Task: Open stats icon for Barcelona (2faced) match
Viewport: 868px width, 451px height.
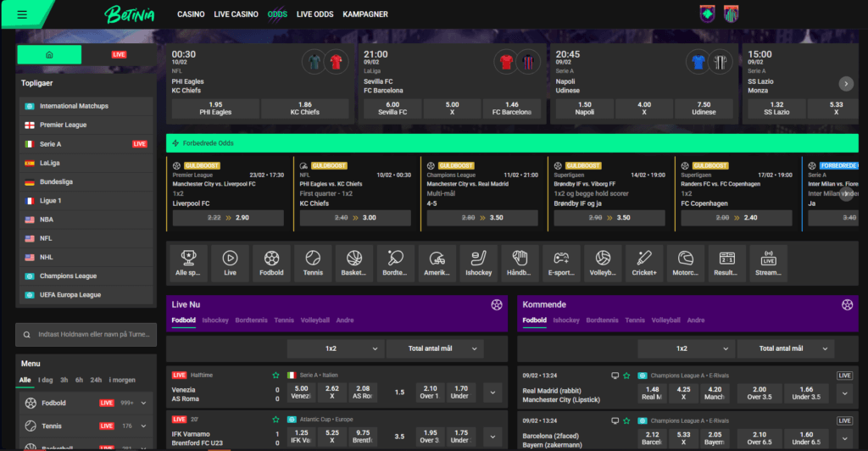Action: (x=615, y=421)
